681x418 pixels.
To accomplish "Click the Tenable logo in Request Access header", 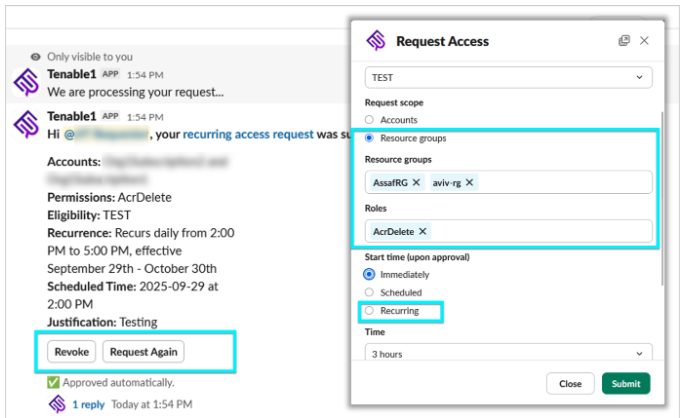I will [376, 40].
